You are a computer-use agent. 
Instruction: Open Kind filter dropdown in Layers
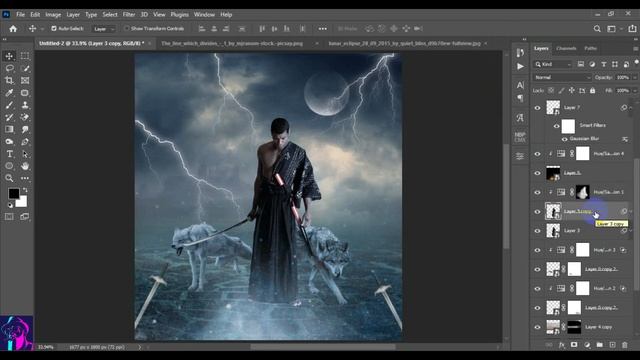click(x=552, y=64)
